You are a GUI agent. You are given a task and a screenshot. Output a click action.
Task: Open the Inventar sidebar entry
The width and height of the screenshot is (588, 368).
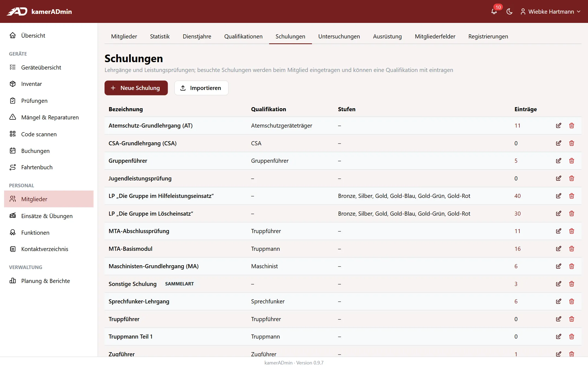point(49,84)
